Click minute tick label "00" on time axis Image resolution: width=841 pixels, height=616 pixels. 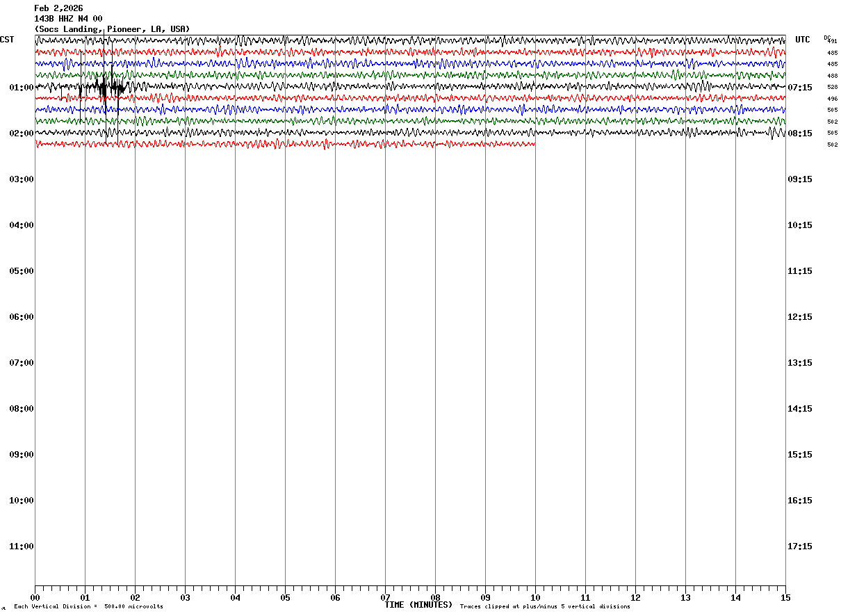click(x=35, y=598)
